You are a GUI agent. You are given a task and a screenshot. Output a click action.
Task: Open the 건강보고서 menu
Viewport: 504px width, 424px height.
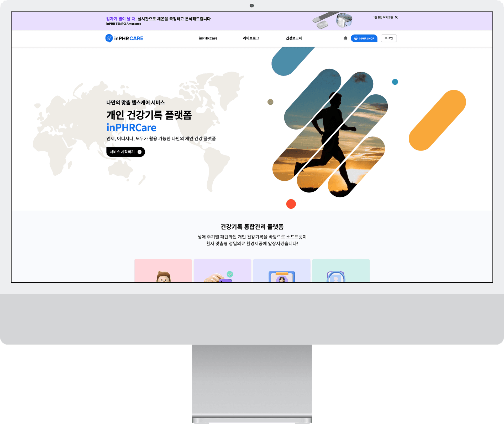click(x=294, y=38)
